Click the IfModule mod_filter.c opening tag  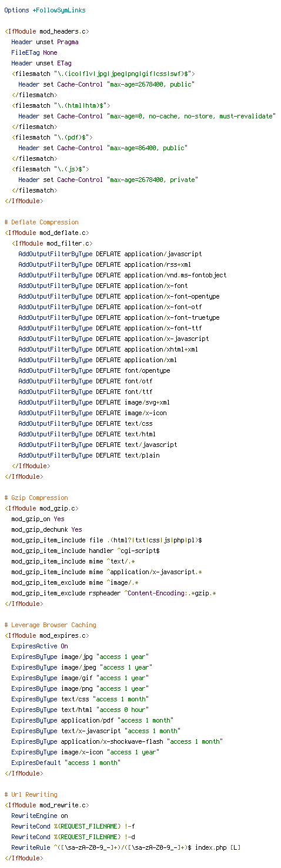(x=52, y=244)
